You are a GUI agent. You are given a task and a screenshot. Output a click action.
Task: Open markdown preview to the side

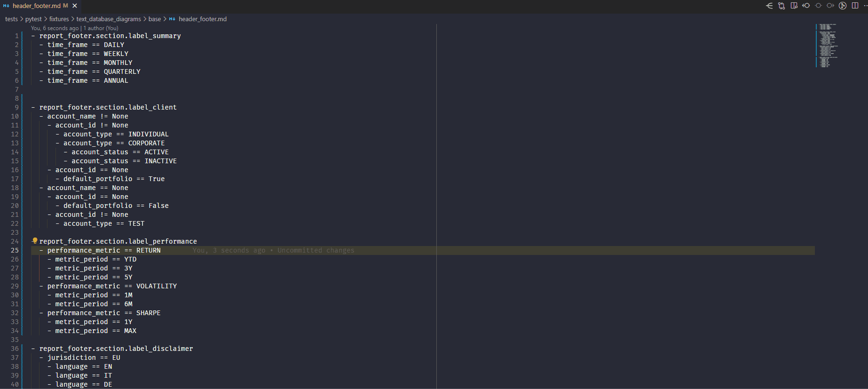point(794,6)
